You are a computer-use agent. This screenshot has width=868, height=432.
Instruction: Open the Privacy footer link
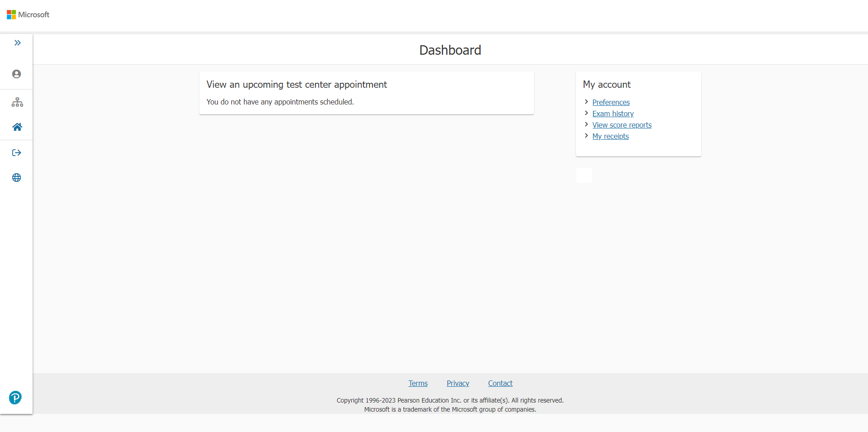point(458,383)
